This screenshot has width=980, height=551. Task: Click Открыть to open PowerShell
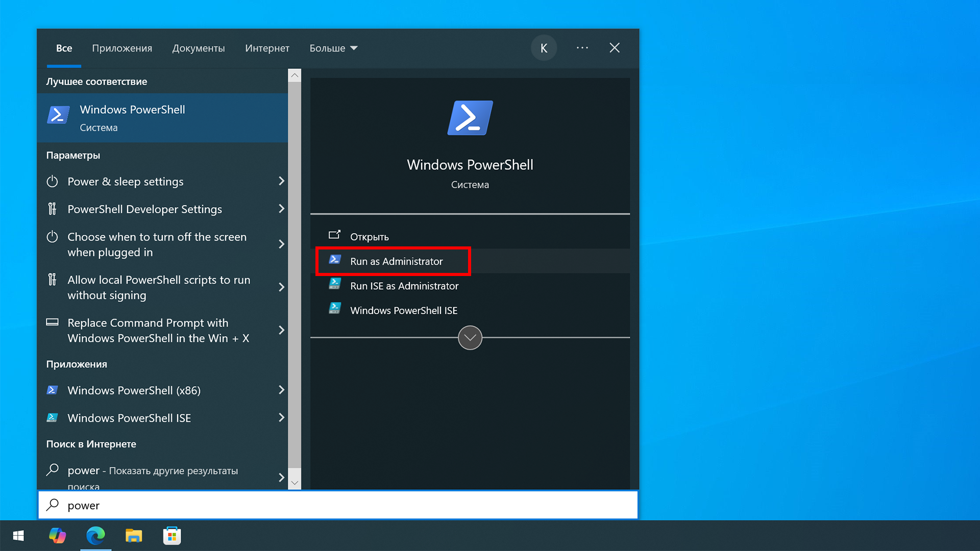coord(369,237)
